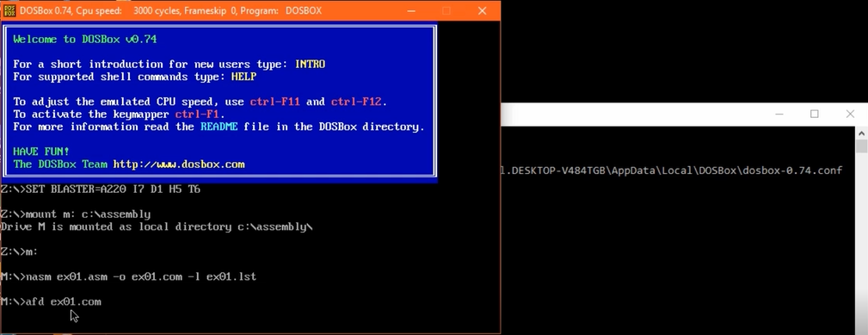Screen dimensions: 868x335
Task: Click the DOSBox title bar text
Action: pyautogui.click(x=170, y=10)
